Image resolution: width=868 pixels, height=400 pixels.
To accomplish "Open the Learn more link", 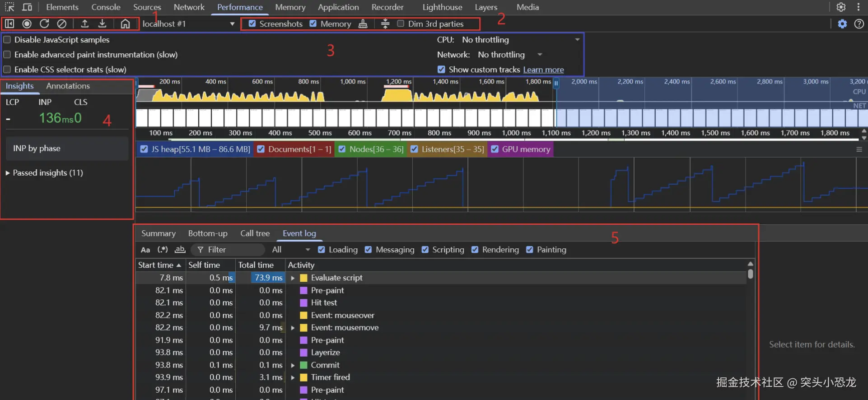I will (x=543, y=70).
